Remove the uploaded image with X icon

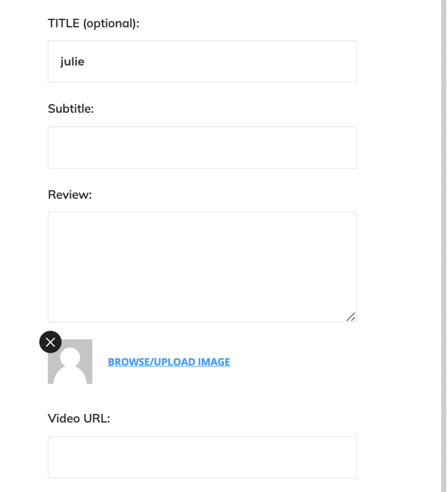pyautogui.click(x=50, y=342)
